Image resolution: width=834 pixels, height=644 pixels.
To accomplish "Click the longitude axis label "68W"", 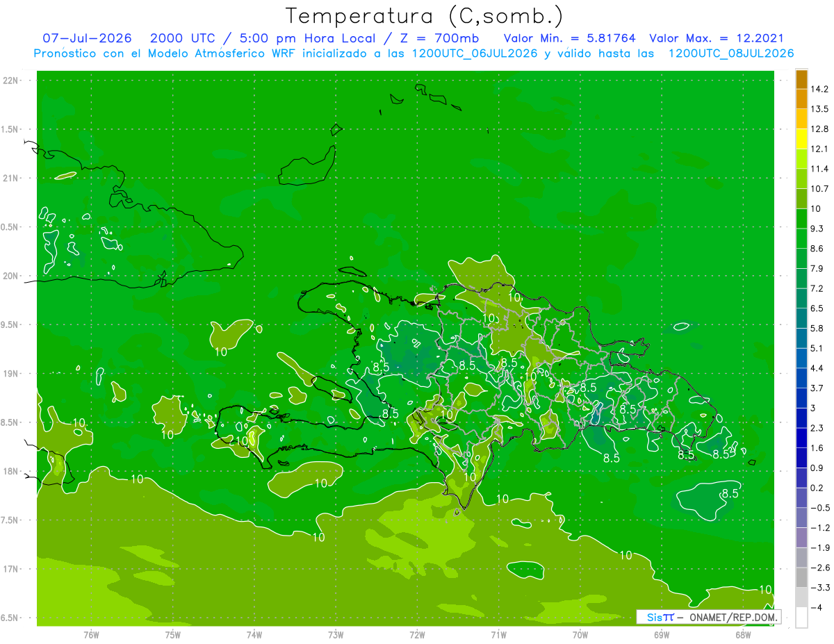I will (743, 634).
